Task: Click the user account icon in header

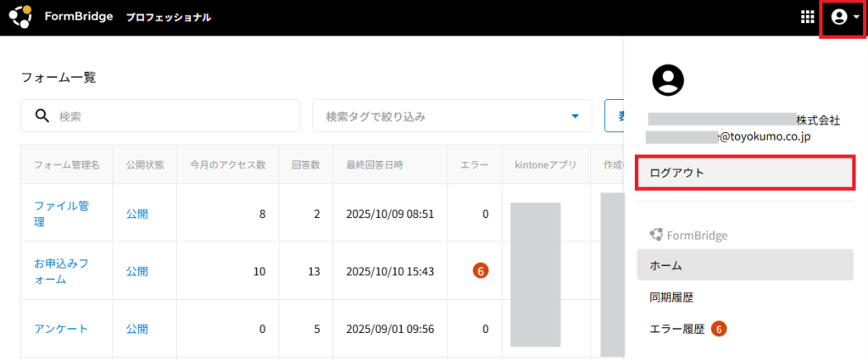Action: (x=839, y=17)
